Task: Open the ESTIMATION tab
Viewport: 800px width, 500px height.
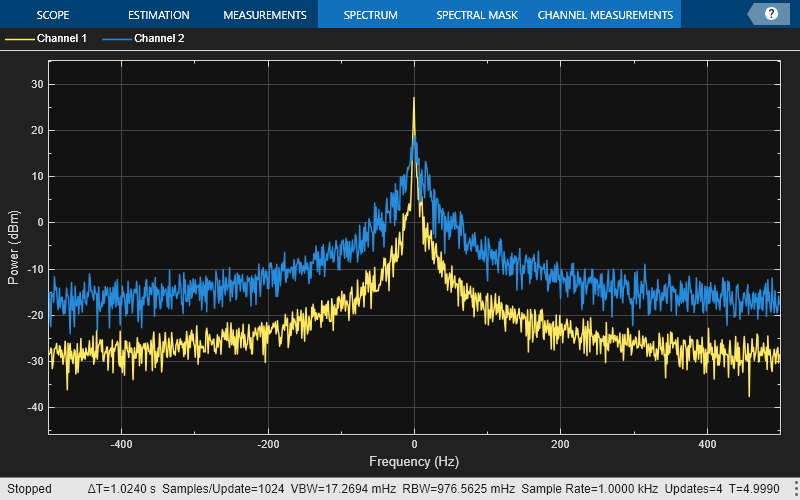Action: [x=159, y=15]
